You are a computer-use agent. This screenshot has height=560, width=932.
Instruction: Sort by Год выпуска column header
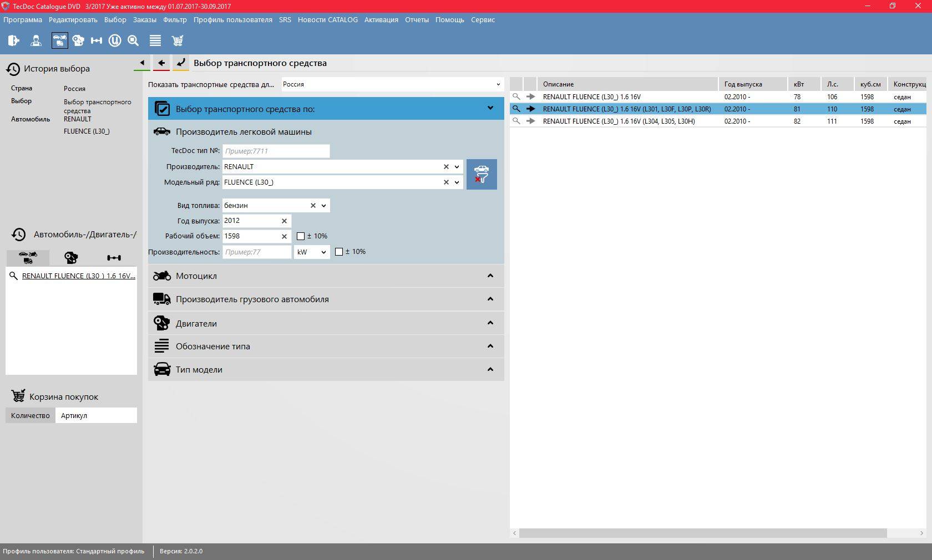point(753,84)
